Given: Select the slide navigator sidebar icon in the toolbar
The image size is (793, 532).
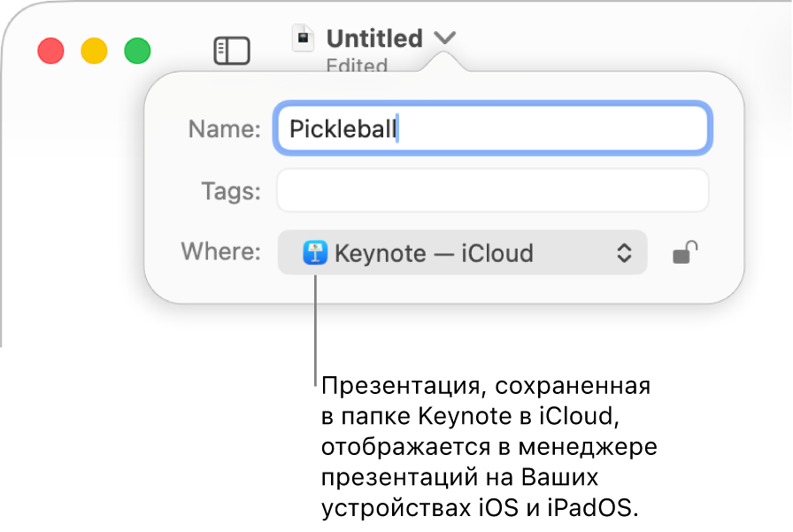Looking at the screenshot, I should click(x=232, y=50).
